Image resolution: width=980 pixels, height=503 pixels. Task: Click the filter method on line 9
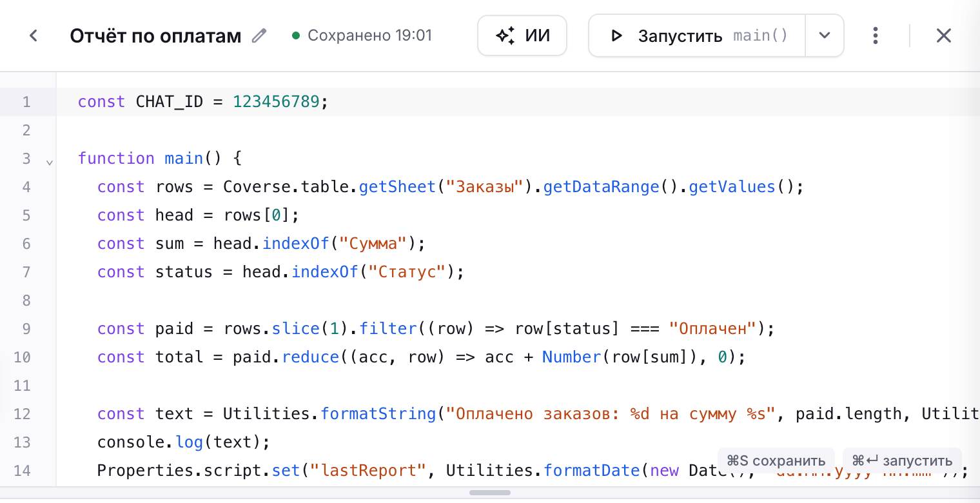pyautogui.click(x=388, y=329)
